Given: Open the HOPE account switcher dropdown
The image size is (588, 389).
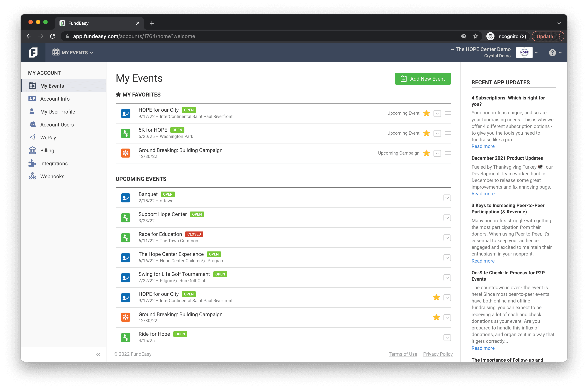Looking at the screenshot, I should point(536,53).
